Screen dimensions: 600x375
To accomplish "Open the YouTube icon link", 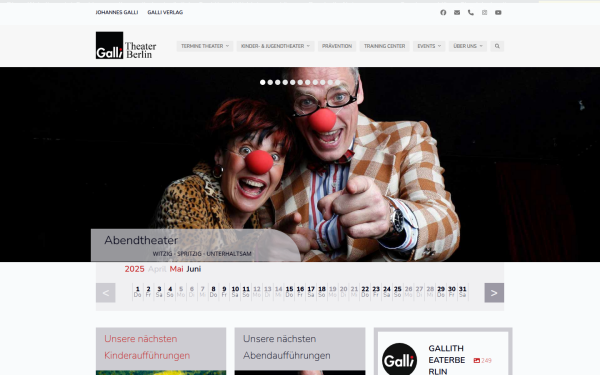I will click(498, 13).
